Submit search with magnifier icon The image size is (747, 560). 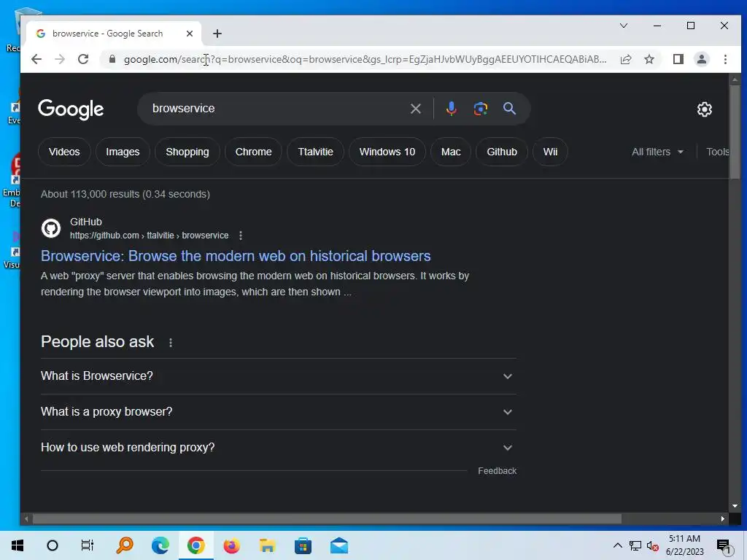coord(509,109)
